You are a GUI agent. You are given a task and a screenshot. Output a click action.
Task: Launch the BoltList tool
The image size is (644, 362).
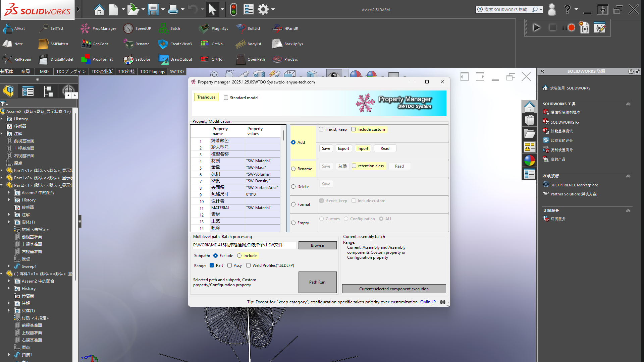pos(241,28)
